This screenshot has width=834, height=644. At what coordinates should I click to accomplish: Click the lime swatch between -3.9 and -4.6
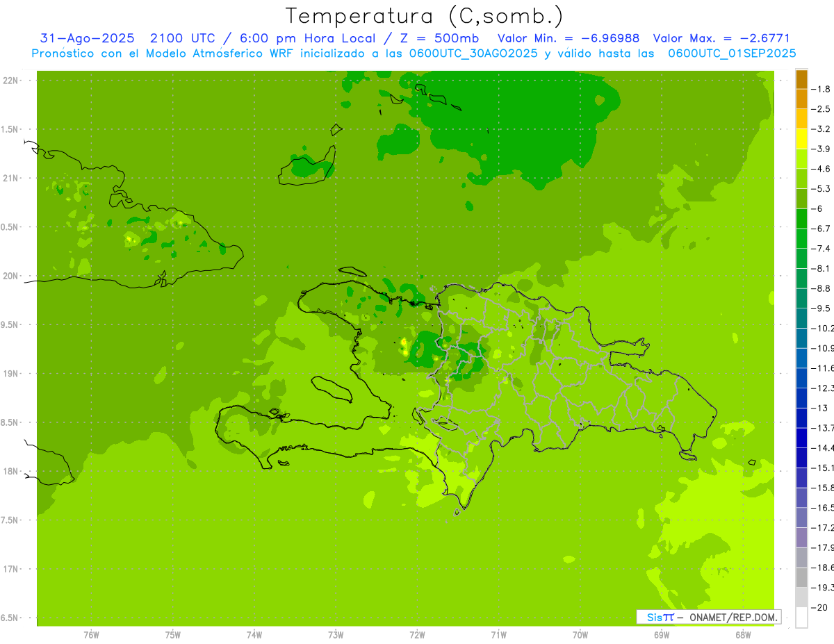[801, 159]
